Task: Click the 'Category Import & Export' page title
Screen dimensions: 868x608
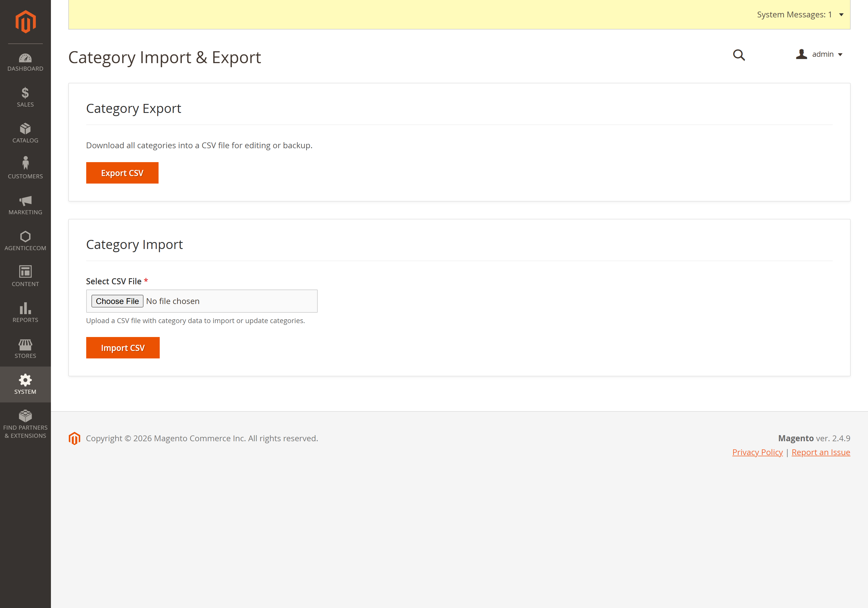Action: tap(164, 58)
